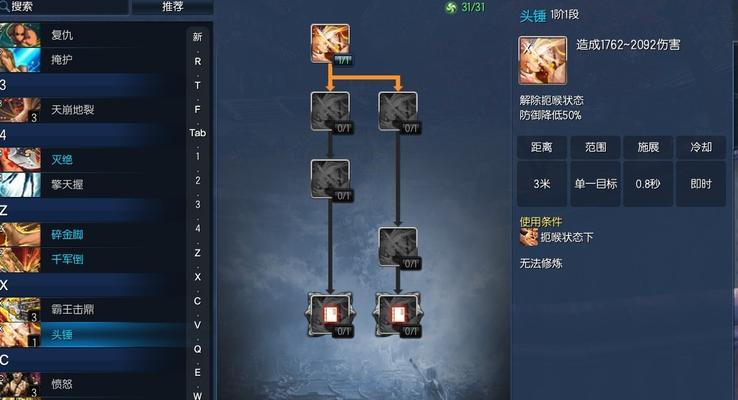Select the 愤怒 skill entry
The height and width of the screenshot is (400, 738).
pos(93,384)
